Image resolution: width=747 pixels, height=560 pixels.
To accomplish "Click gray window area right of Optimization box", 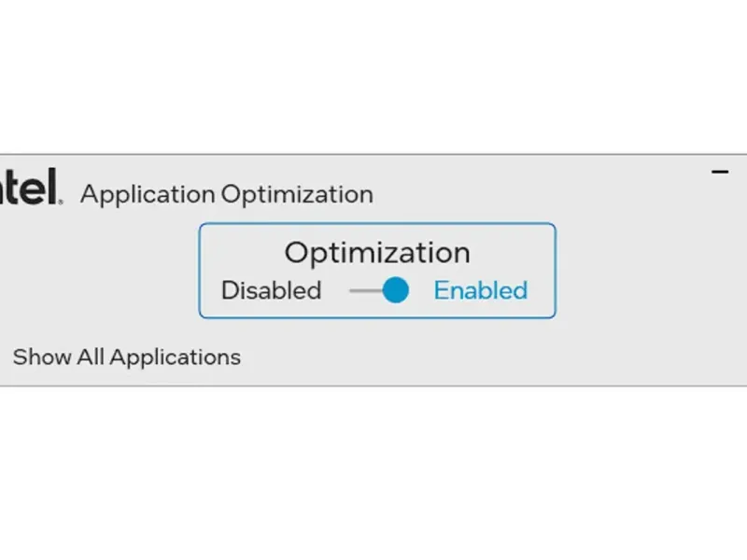I will 644,271.
